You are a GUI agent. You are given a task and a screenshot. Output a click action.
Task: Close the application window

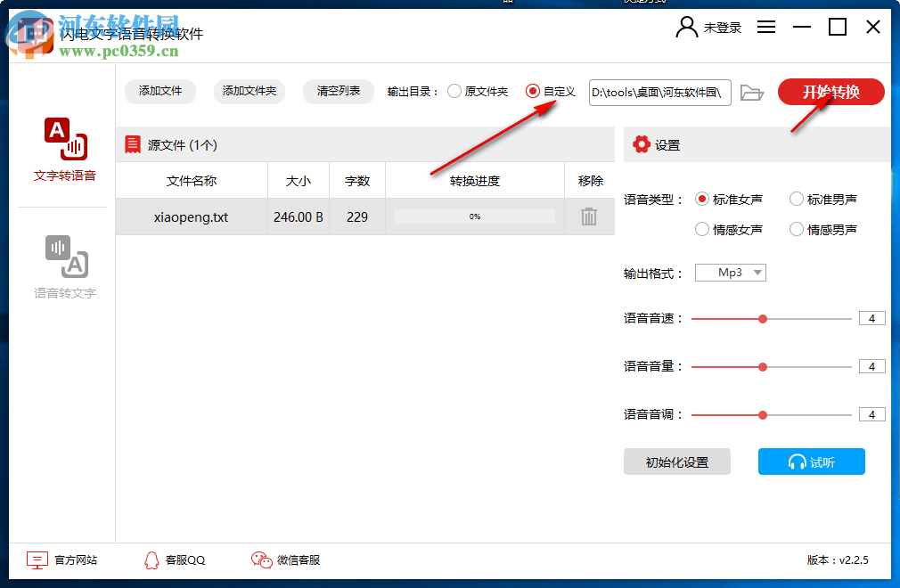point(873,27)
